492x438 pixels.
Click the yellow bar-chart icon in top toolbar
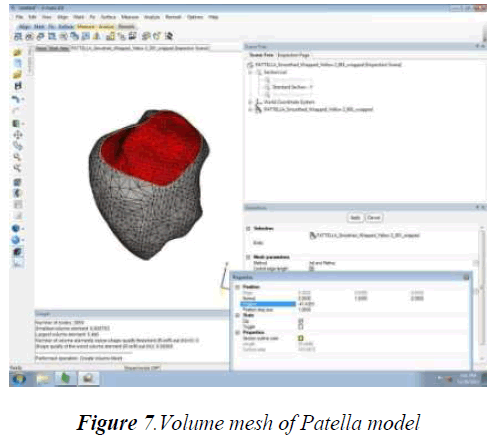click(x=110, y=36)
